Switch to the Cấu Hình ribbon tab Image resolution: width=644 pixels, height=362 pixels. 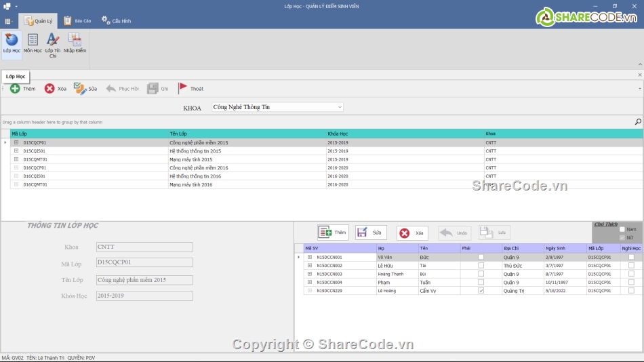(x=116, y=21)
